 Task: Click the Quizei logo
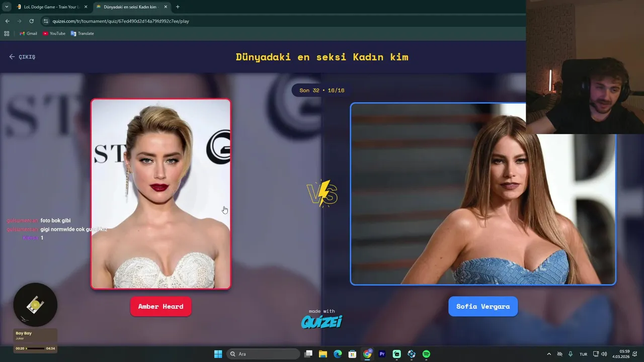[x=322, y=321]
